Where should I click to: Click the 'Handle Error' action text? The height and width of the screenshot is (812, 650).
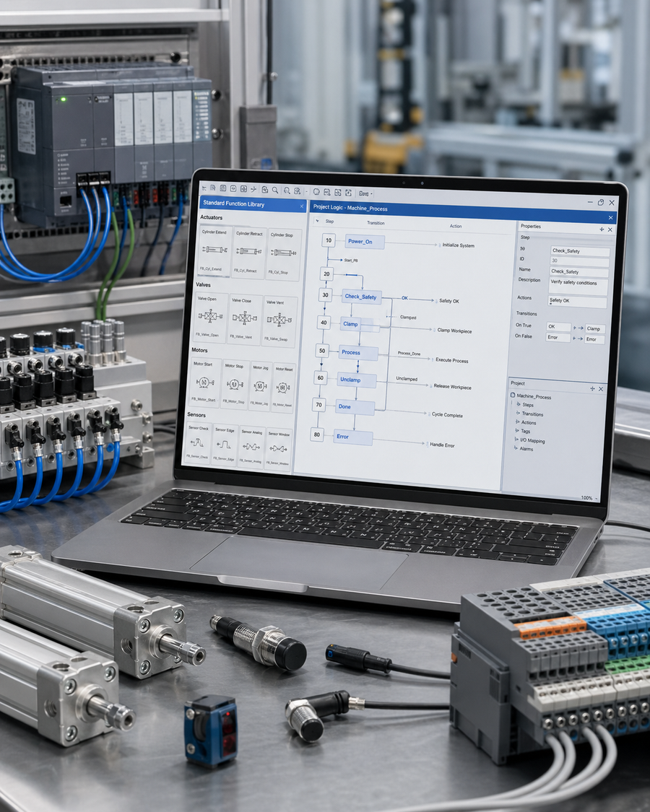[442, 445]
